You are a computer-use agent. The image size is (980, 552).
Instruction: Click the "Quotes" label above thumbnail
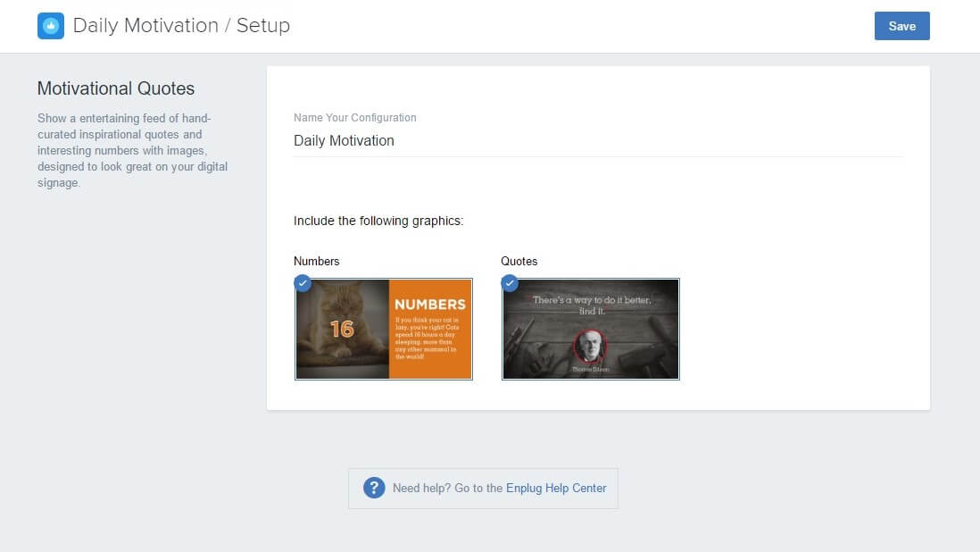coord(519,262)
